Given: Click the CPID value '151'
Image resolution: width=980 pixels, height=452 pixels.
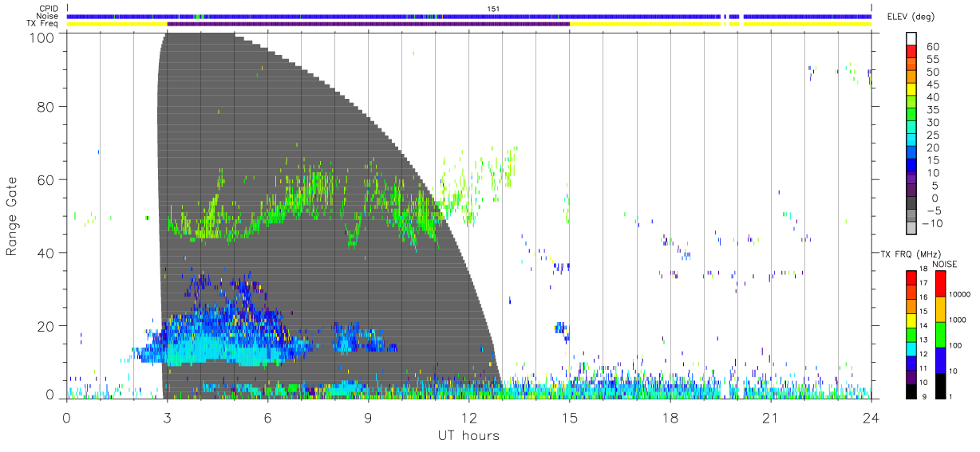Looking at the screenshot, I should 493,9.
